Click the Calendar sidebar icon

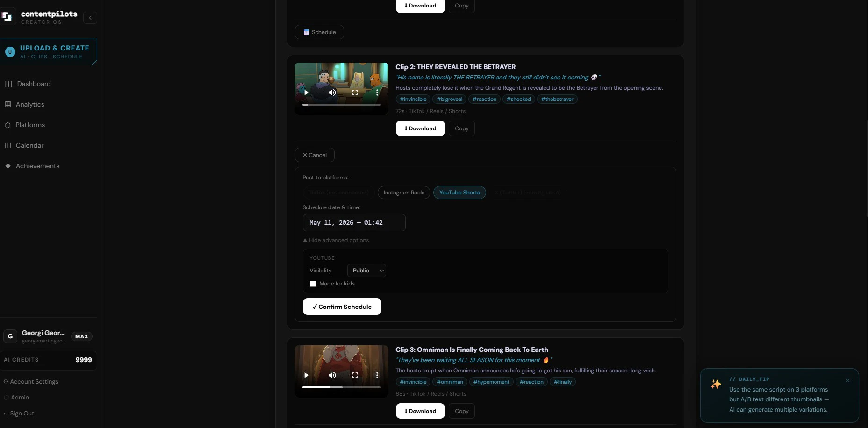(x=8, y=145)
